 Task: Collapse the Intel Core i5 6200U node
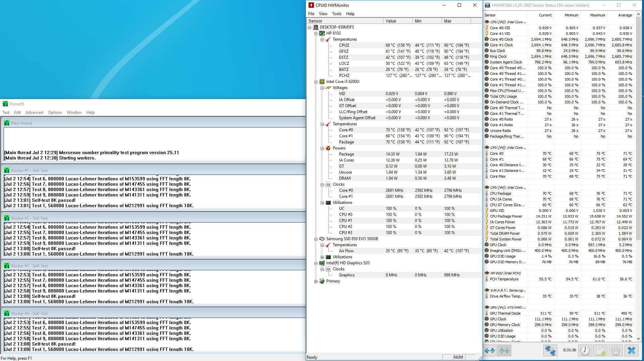pyautogui.click(x=316, y=82)
